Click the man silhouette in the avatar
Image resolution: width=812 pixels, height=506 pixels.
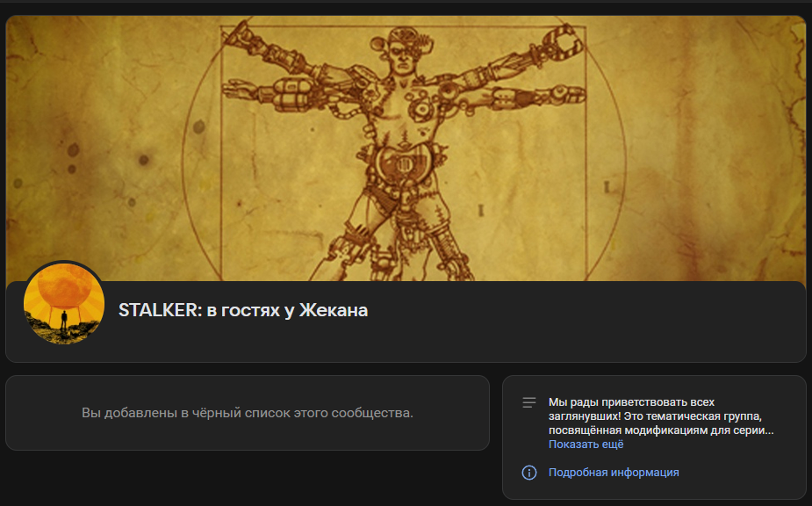(64, 321)
